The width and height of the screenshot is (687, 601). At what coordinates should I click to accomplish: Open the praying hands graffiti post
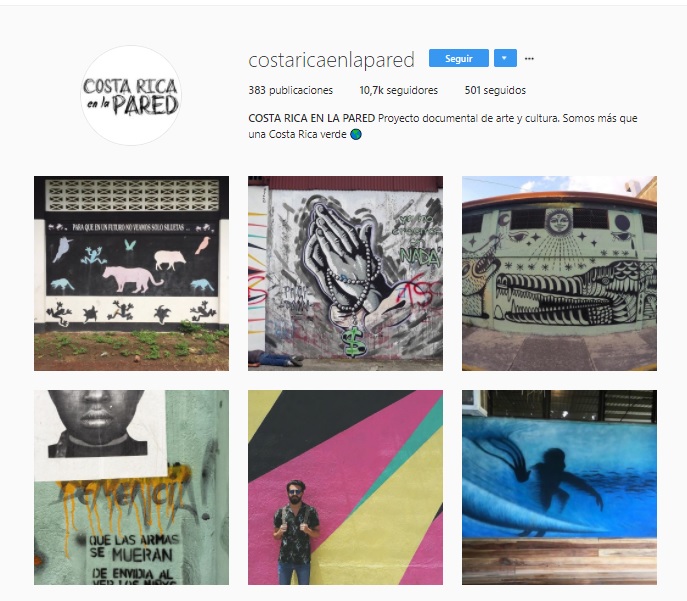(x=345, y=273)
